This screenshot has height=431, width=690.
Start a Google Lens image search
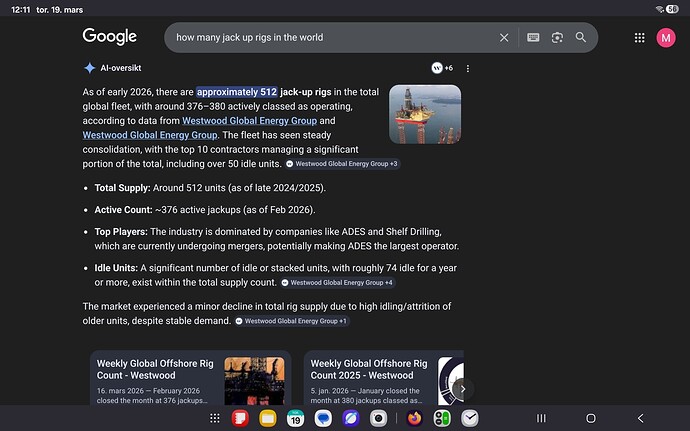pyautogui.click(x=557, y=37)
